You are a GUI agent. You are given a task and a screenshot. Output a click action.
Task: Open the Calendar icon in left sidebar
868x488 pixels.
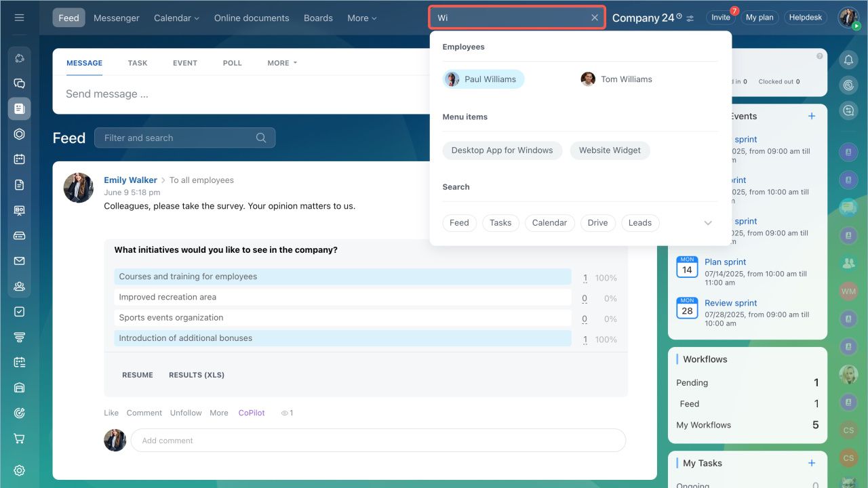19,159
